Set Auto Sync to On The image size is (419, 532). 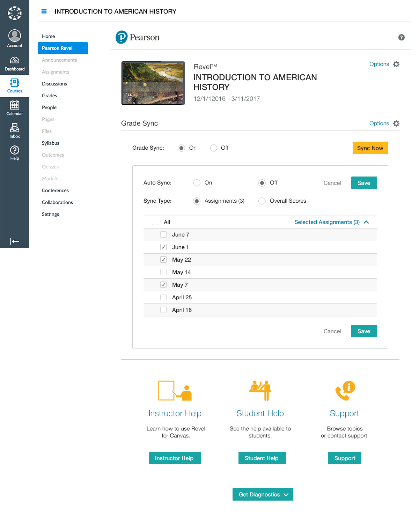197,183
